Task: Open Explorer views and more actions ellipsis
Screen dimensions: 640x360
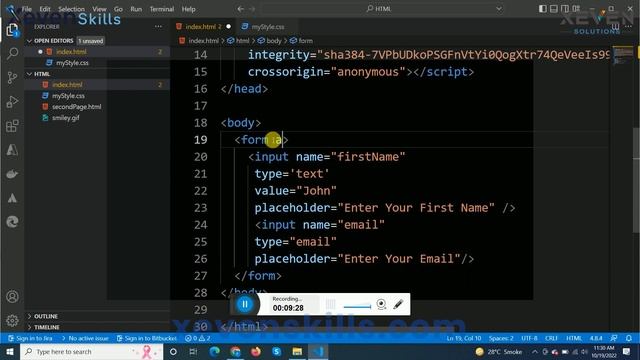Action: point(158,27)
